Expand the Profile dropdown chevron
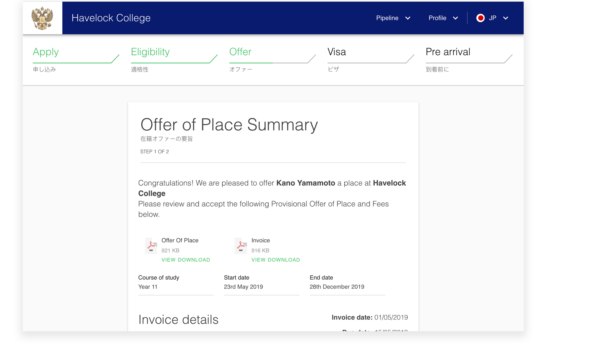Image resolution: width=592 pixels, height=364 pixels. coord(455,18)
